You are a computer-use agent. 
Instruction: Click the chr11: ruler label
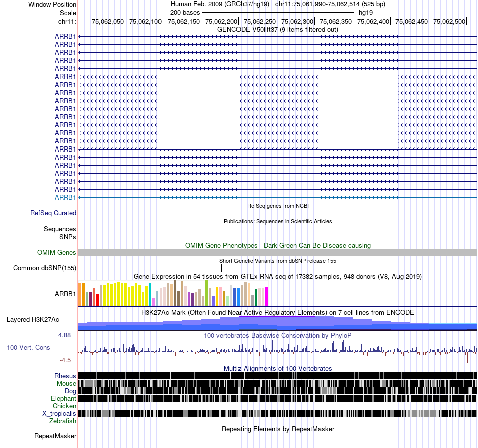[67, 21]
